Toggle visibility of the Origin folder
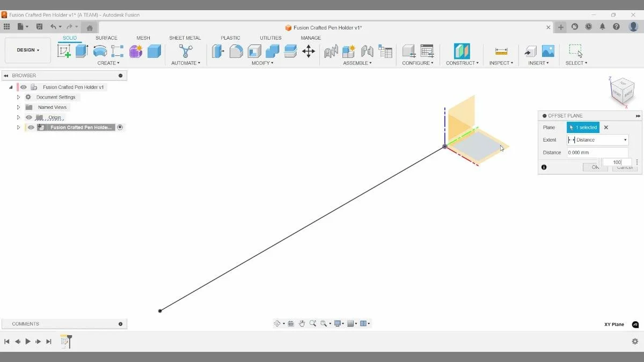This screenshot has height=362, width=644. click(x=29, y=117)
